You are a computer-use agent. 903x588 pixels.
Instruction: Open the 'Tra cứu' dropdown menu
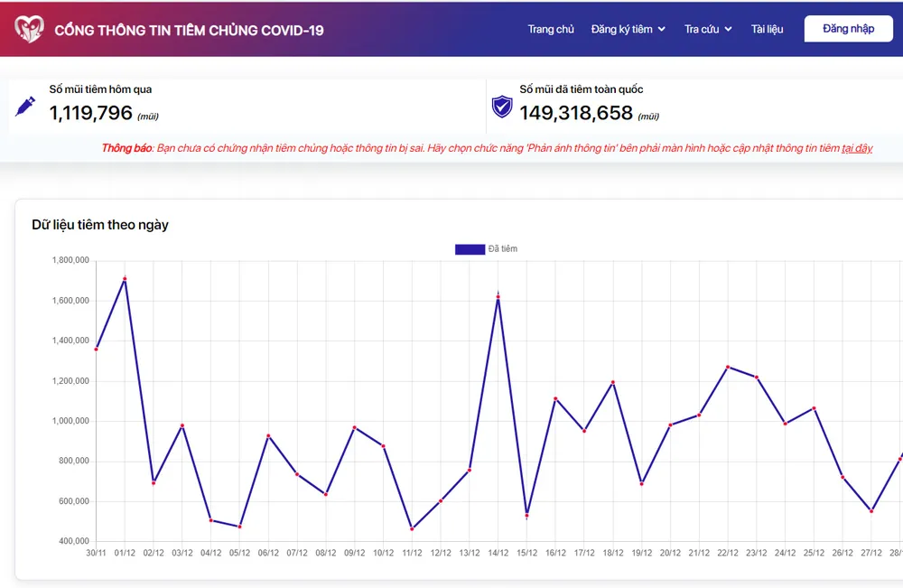point(708,29)
